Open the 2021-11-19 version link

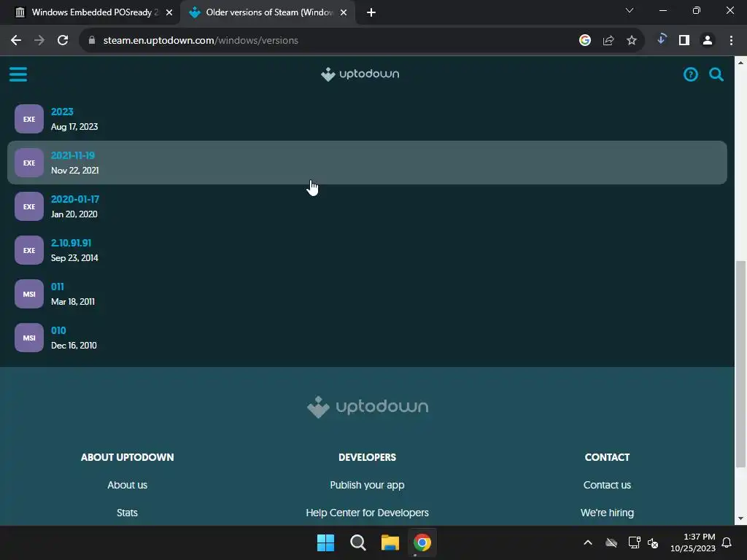[73, 156]
